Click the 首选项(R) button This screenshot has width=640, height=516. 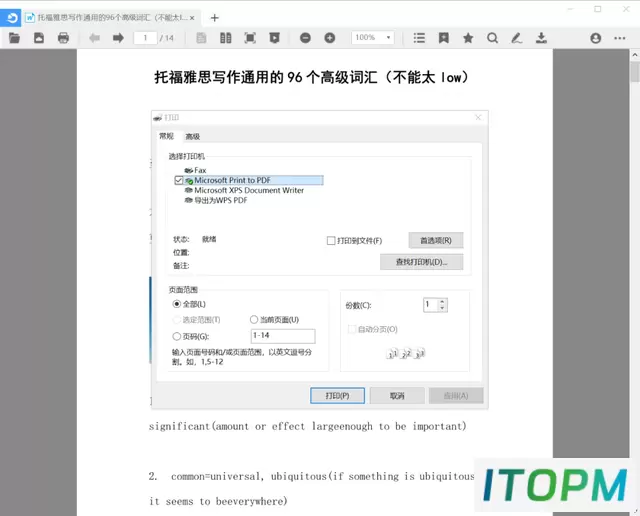tap(436, 240)
